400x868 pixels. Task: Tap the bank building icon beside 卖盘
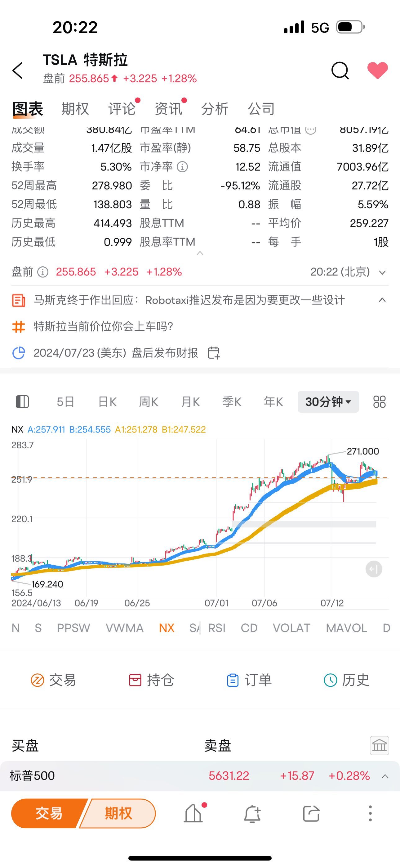pyautogui.click(x=380, y=745)
